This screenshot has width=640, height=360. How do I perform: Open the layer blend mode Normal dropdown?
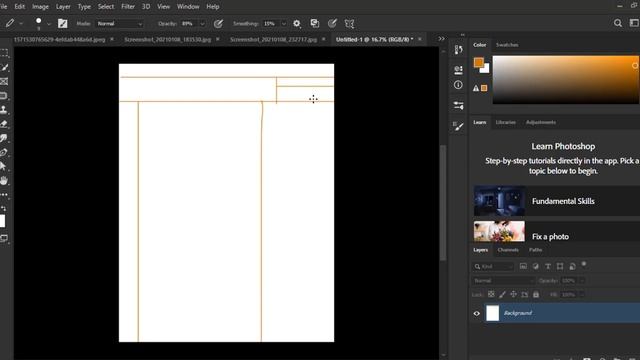pos(504,280)
